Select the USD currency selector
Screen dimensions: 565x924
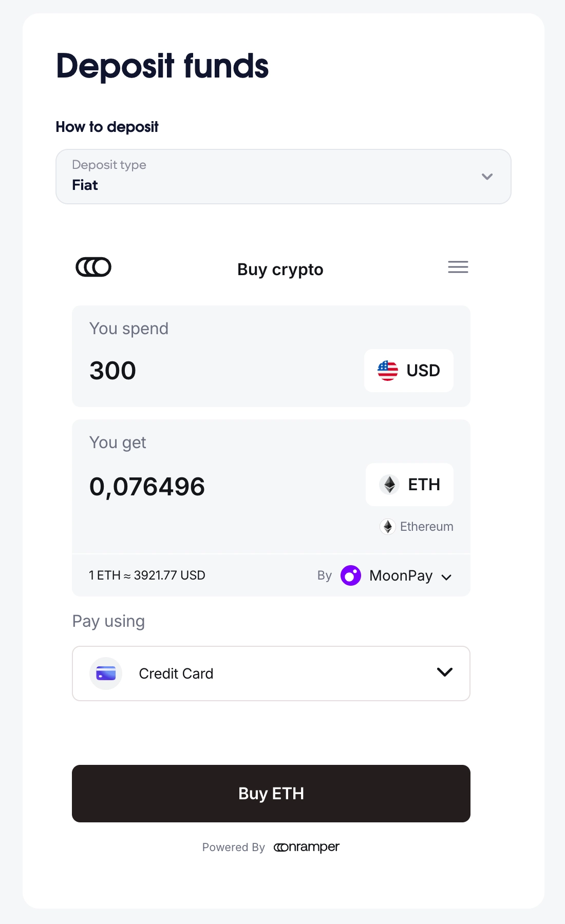[409, 371]
